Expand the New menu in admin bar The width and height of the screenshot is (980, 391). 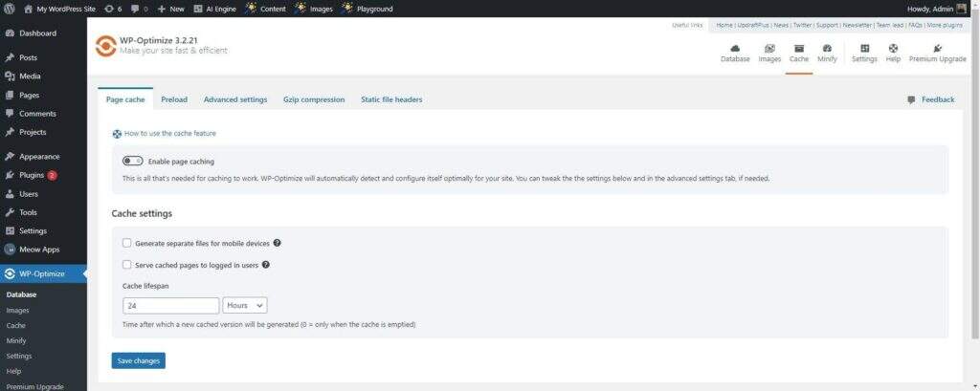[171, 9]
